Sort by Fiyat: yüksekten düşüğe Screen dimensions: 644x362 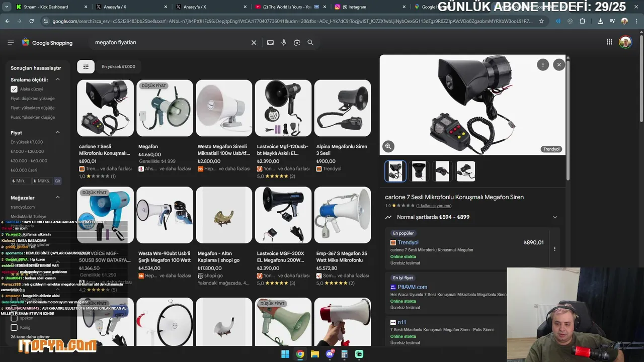tap(33, 108)
